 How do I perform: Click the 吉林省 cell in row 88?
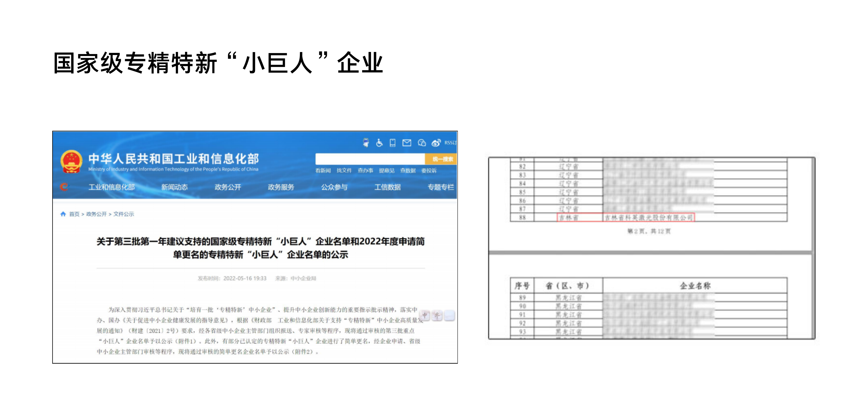point(569,218)
